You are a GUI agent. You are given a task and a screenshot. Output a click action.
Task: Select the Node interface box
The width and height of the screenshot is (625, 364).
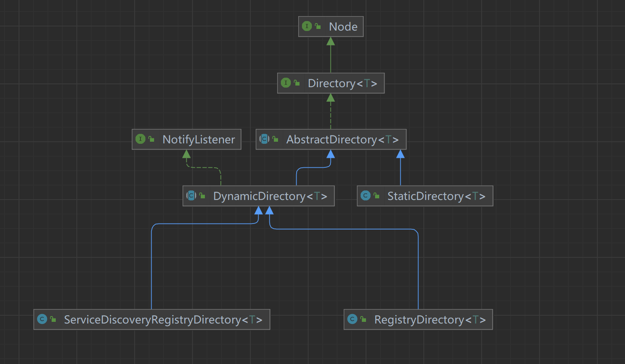(x=331, y=26)
